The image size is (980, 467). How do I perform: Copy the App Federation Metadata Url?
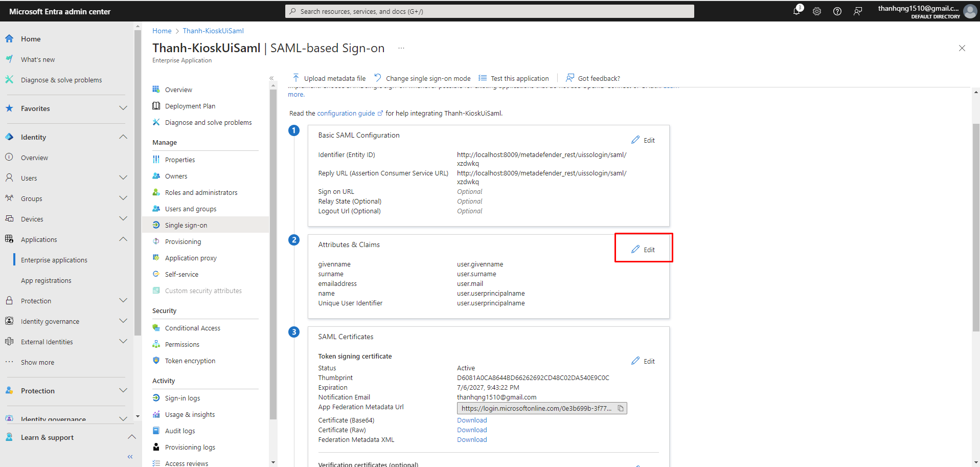pos(621,408)
